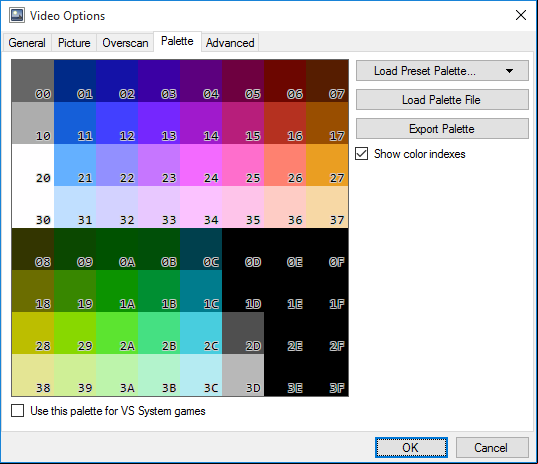Image resolution: width=538 pixels, height=464 pixels.
Task: Select color swatch 16 (red)
Action: pos(285,123)
